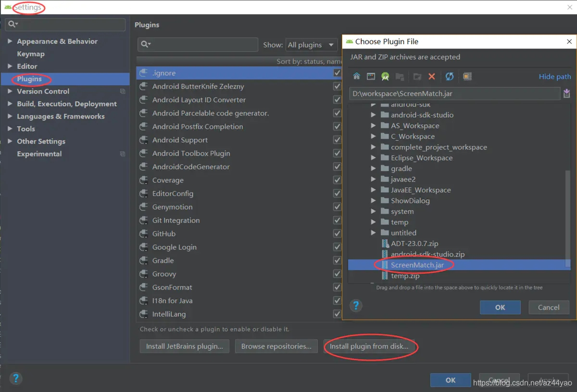Click Install JetBrains plugin button
This screenshot has height=392, width=577.
tap(185, 346)
